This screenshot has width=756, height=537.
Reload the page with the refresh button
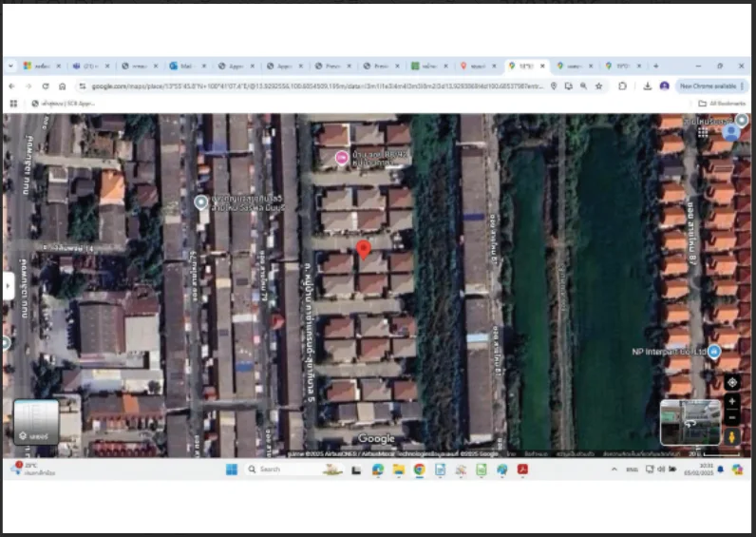tap(46, 86)
